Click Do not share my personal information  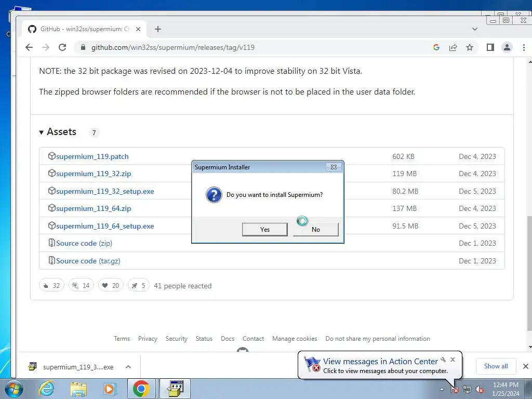click(x=378, y=339)
